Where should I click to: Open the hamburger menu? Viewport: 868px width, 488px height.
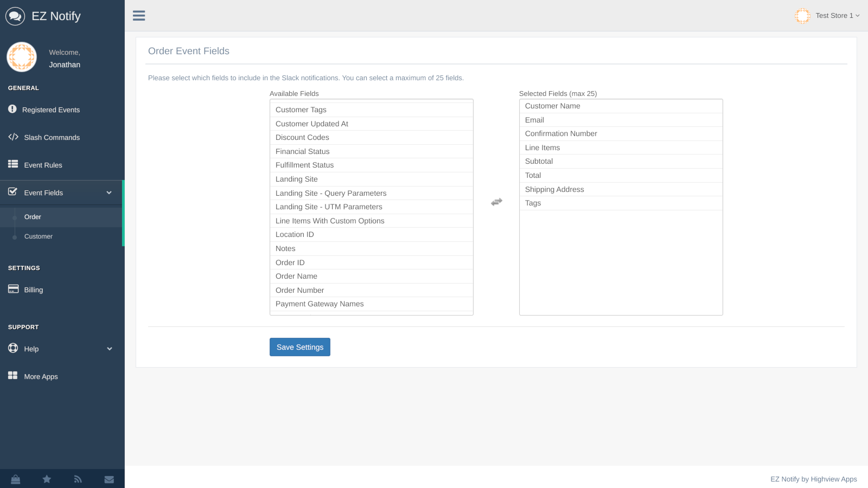[139, 15]
